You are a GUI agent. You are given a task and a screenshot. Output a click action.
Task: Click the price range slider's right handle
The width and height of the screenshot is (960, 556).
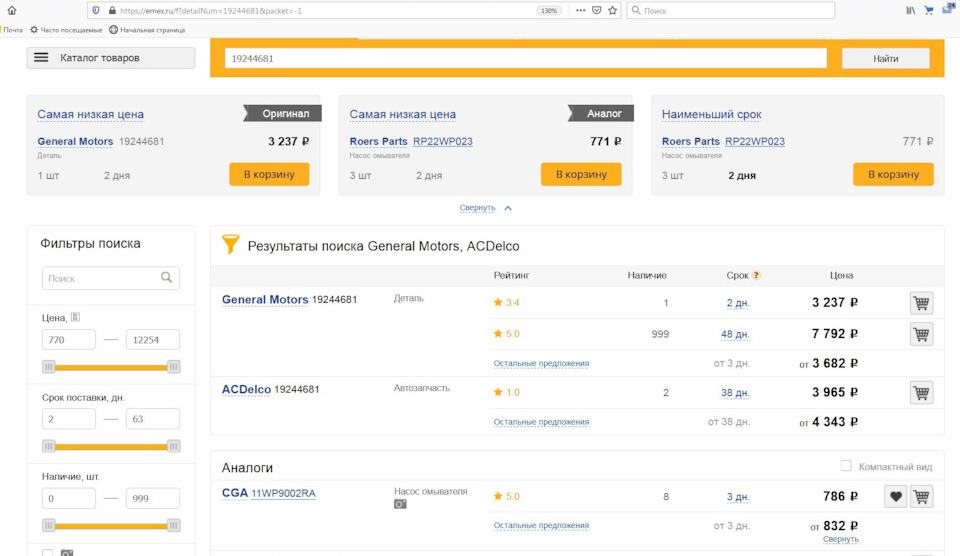tap(173, 367)
